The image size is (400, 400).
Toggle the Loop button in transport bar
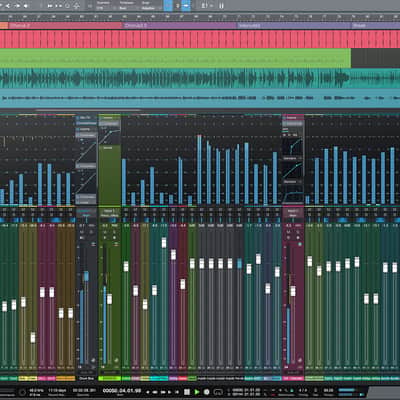tap(218, 392)
